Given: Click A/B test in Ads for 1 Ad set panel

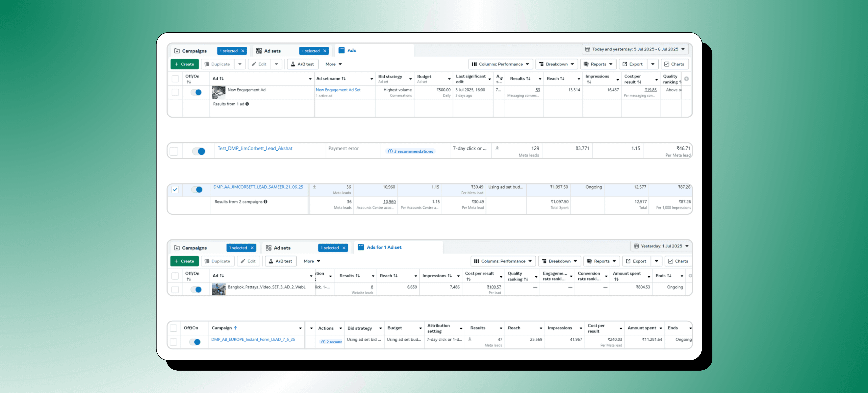Looking at the screenshot, I should (281, 261).
